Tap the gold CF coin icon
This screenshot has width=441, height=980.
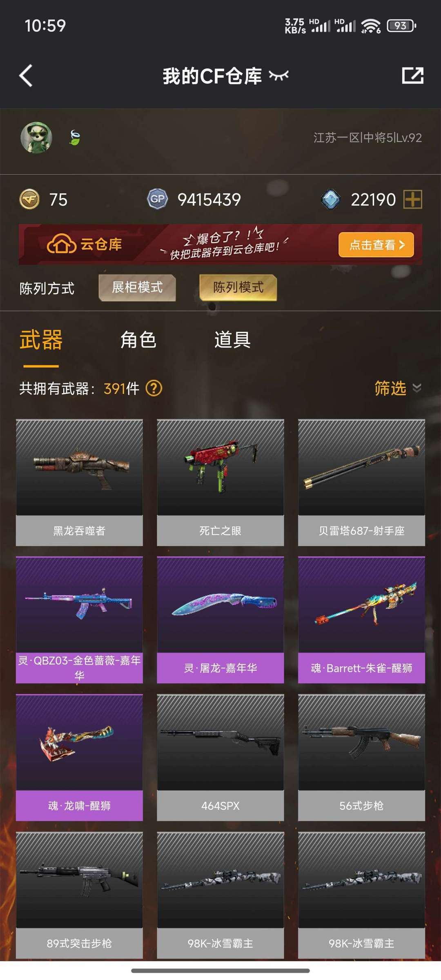29,200
